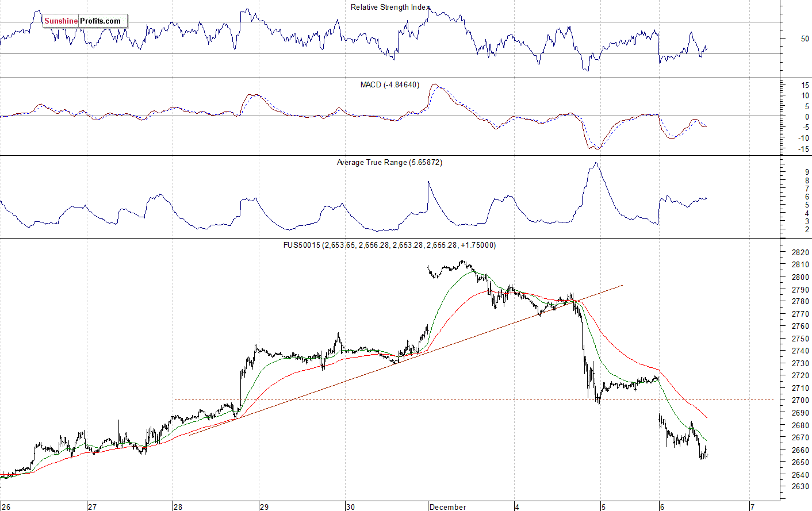Select the Average True Range (5.65872) label
This screenshot has width=812, height=511.
click(389, 162)
